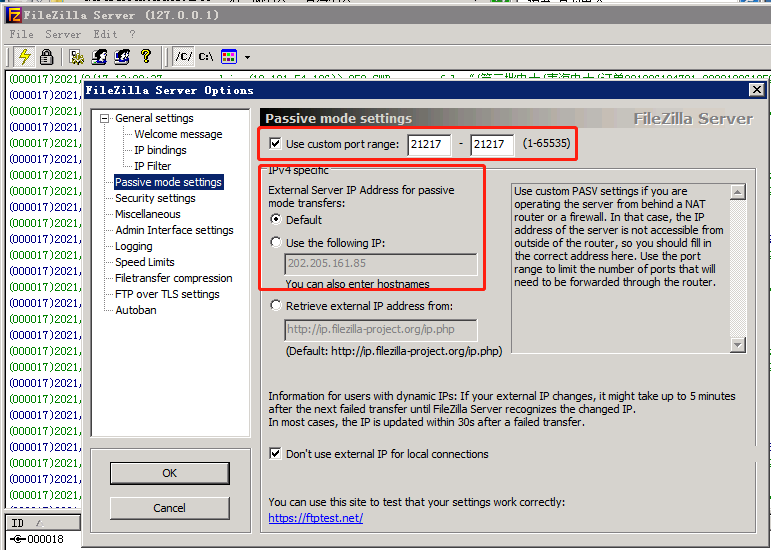Select Security settings tree item
This screenshot has width=771, height=550.
click(x=155, y=198)
